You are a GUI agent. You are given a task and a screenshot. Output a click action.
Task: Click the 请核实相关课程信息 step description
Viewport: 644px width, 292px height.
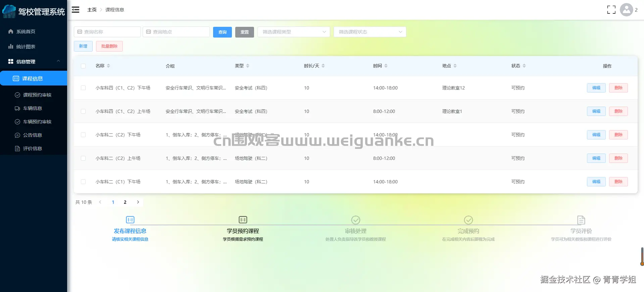(x=130, y=239)
